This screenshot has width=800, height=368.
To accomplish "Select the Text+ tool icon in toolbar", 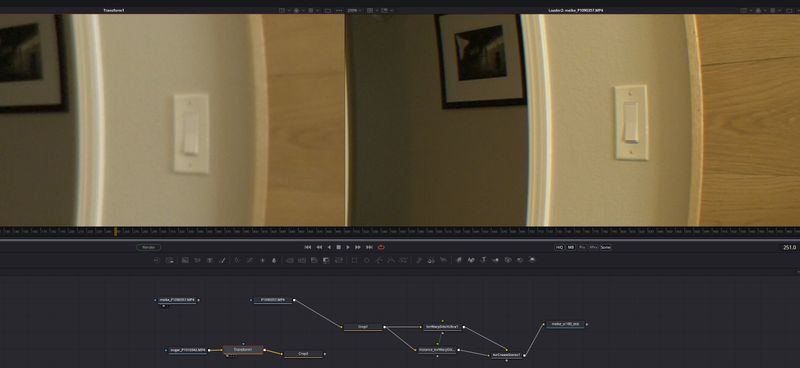I will tap(210, 260).
